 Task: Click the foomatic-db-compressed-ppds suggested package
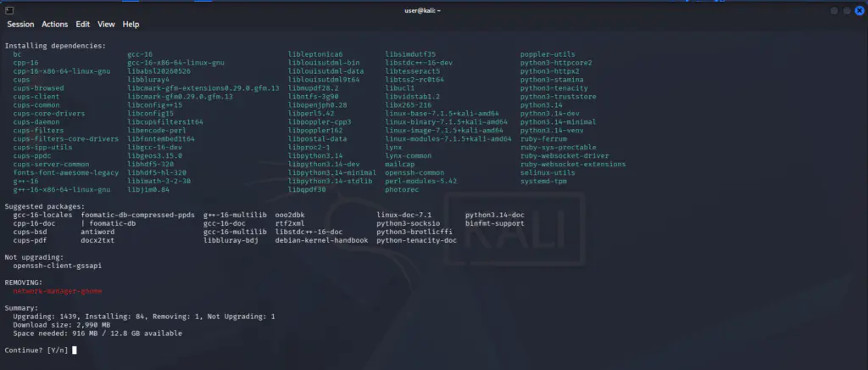138,215
